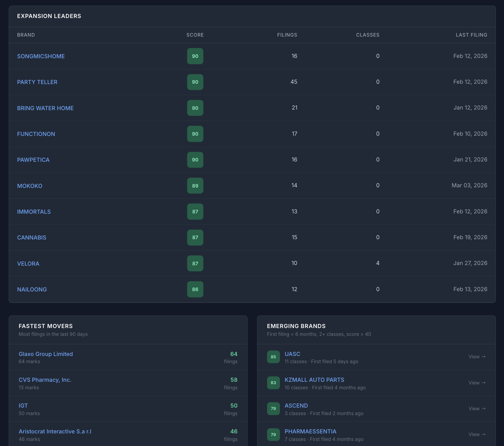This screenshot has width=504, height=446.
Task: Click the FASTEST MOVERS heading
Action: 46,326
